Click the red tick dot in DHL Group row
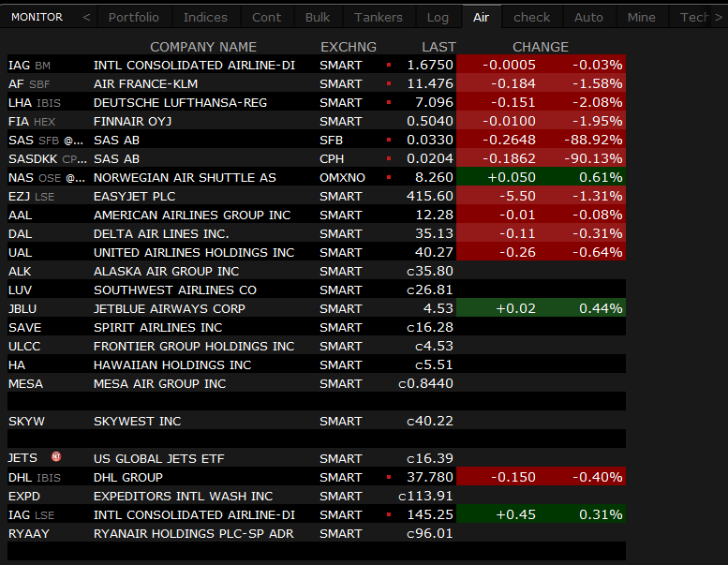This screenshot has height=565, width=728. pyautogui.click(x=389, y=477)
